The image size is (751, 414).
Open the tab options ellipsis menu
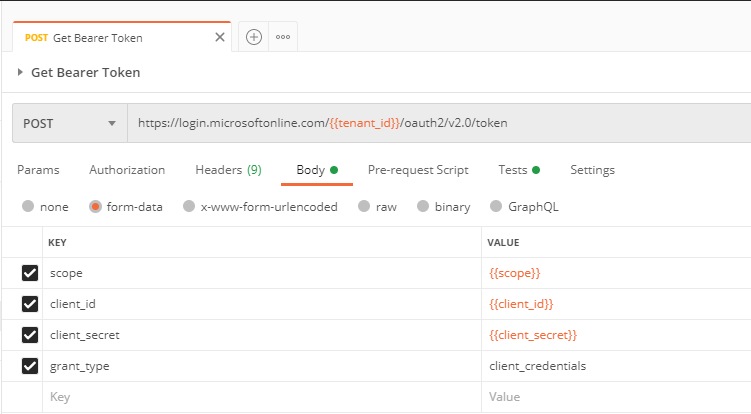tap(283, 37)
